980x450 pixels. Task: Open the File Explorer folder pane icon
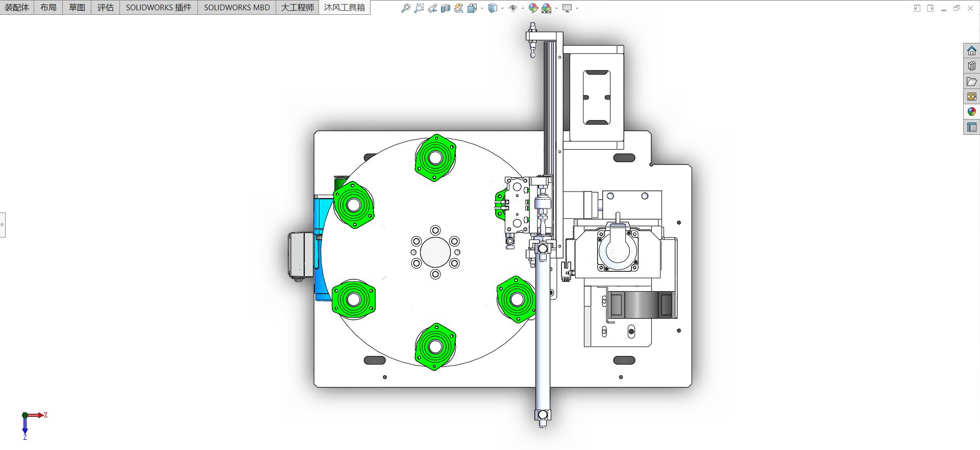coord(972,81)
